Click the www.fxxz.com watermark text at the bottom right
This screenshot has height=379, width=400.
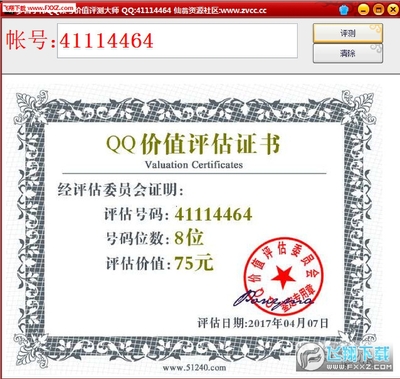pos(359,367)
